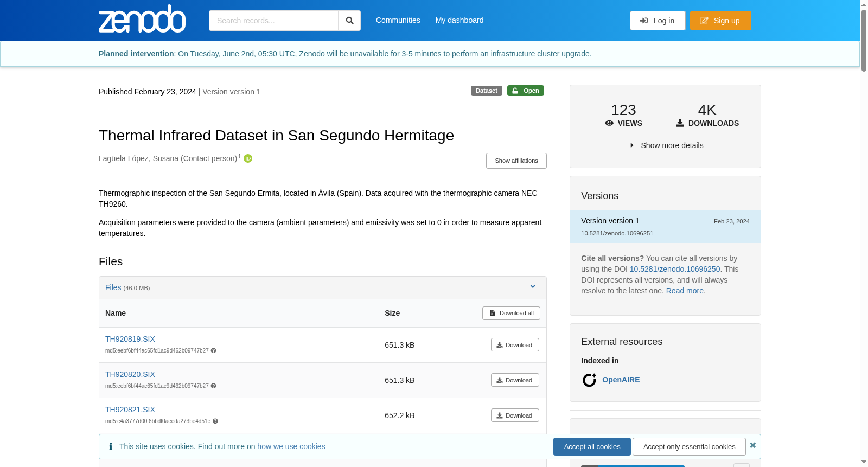This screenshot has height=467, width=868.
Task: Download the TH920819.SIX file
Action: 515,345
